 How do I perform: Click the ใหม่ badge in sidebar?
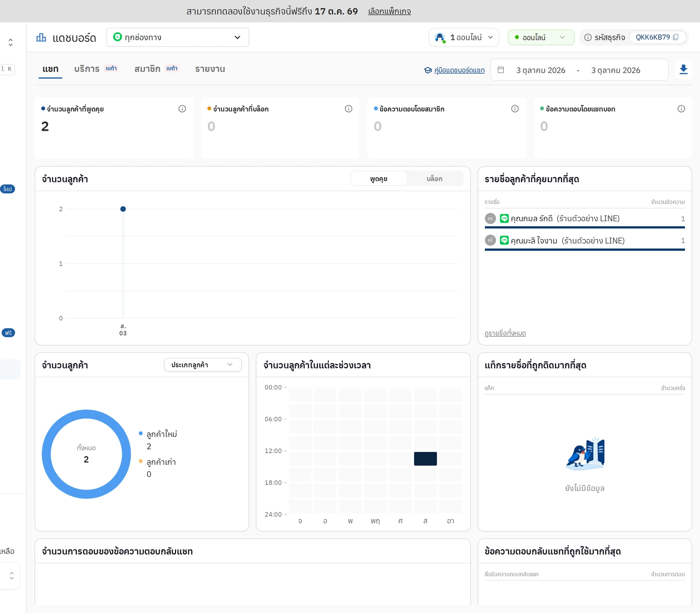[7, 189]
